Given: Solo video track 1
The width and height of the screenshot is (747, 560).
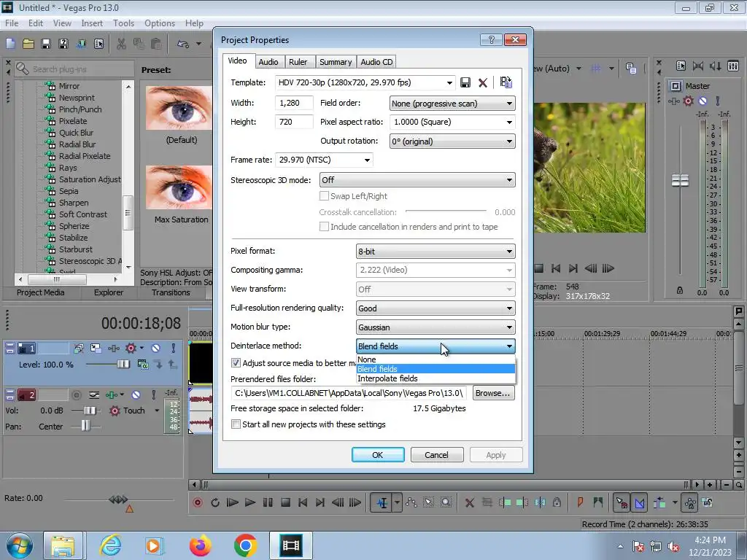Looking at the screenshot, I should [173, 348].
